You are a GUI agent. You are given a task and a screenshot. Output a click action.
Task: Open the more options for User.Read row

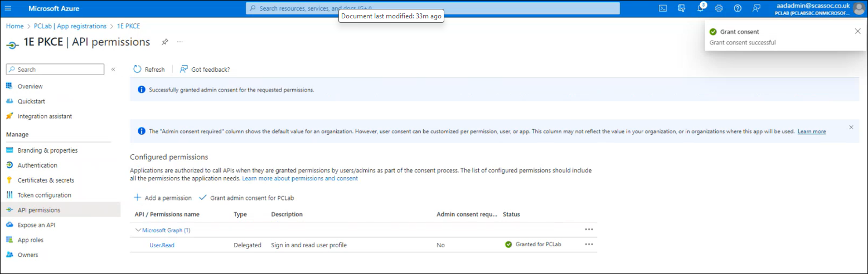(x=589, y=244)
